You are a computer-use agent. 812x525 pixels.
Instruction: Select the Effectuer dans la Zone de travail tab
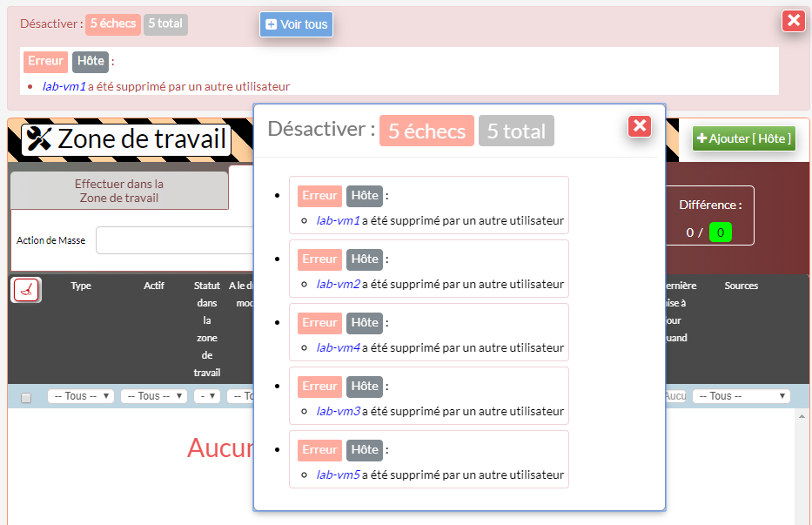(119, 191)
